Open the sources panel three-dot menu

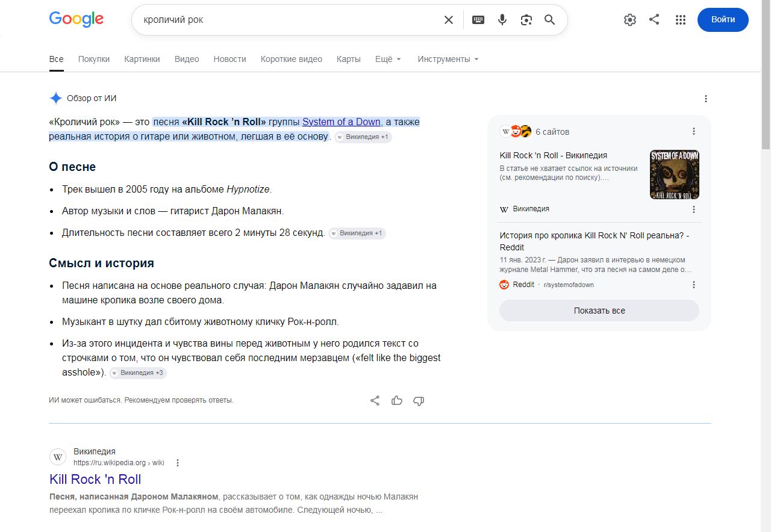pyautogui.click(x=694, y=131)
